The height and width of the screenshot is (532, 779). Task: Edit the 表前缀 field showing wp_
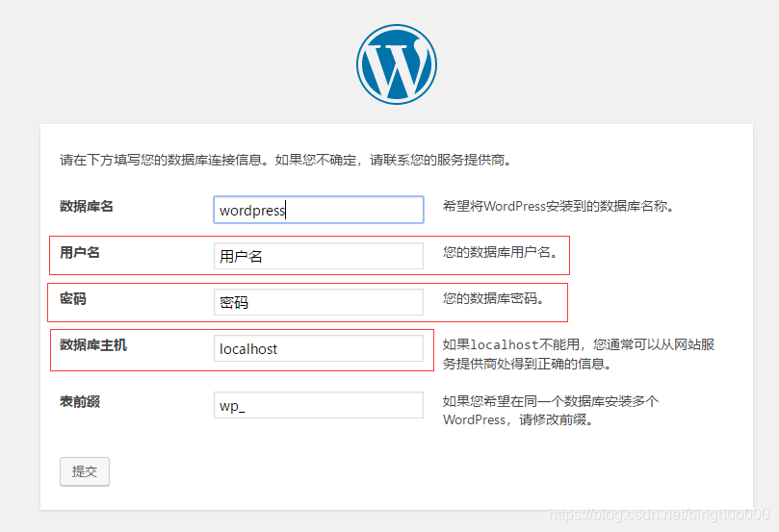(319, 405)
